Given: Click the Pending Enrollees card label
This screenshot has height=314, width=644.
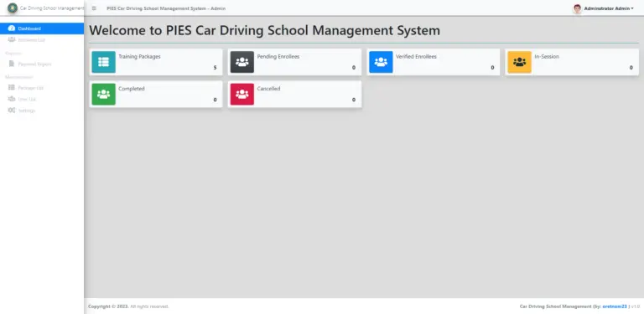Looking at the screenshot, I should click(278, 57).
